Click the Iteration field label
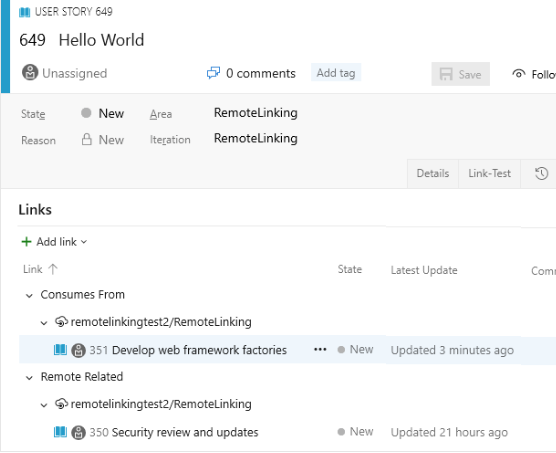This screenshot has height=453, width=556. [x=170, y=140]
